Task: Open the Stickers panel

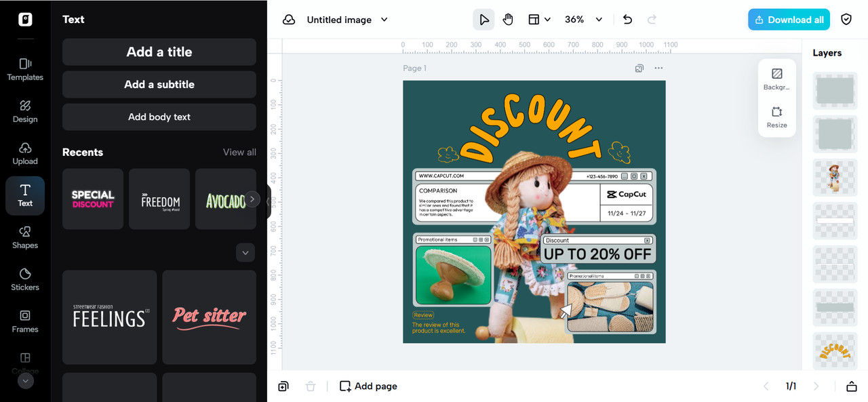Action: coord(25,280)
